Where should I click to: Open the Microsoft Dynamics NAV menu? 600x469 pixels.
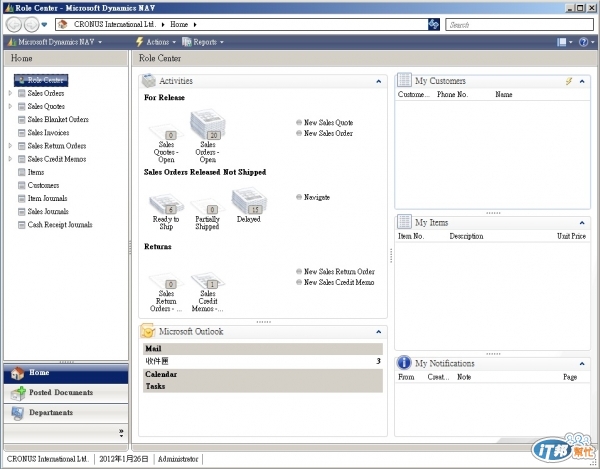(x=55, y=42)
